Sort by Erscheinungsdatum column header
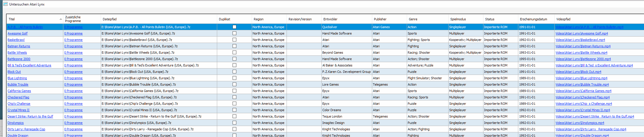Image resolution: width=644 pixels, height=137 pixels. (x=536, y=19)
